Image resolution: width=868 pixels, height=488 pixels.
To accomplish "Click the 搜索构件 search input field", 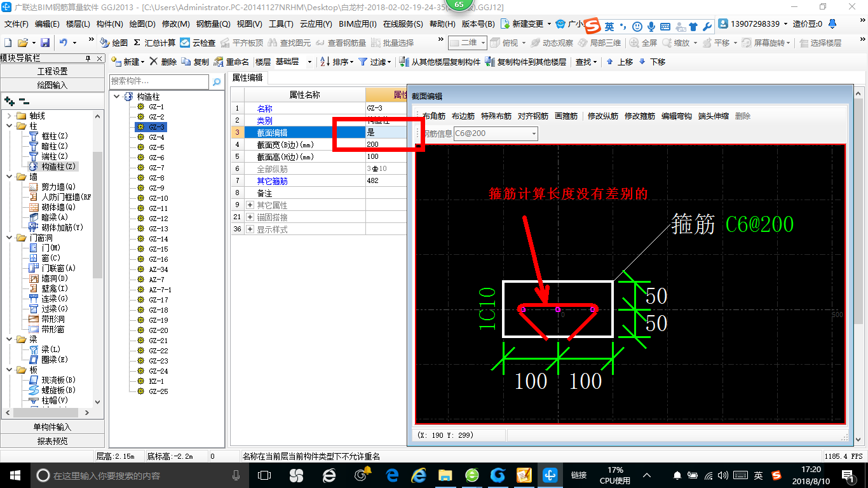I will coord(159,81).
